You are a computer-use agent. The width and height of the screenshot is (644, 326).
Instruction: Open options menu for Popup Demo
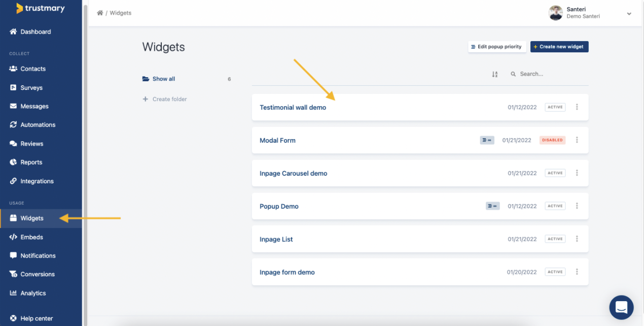point(577,206)
